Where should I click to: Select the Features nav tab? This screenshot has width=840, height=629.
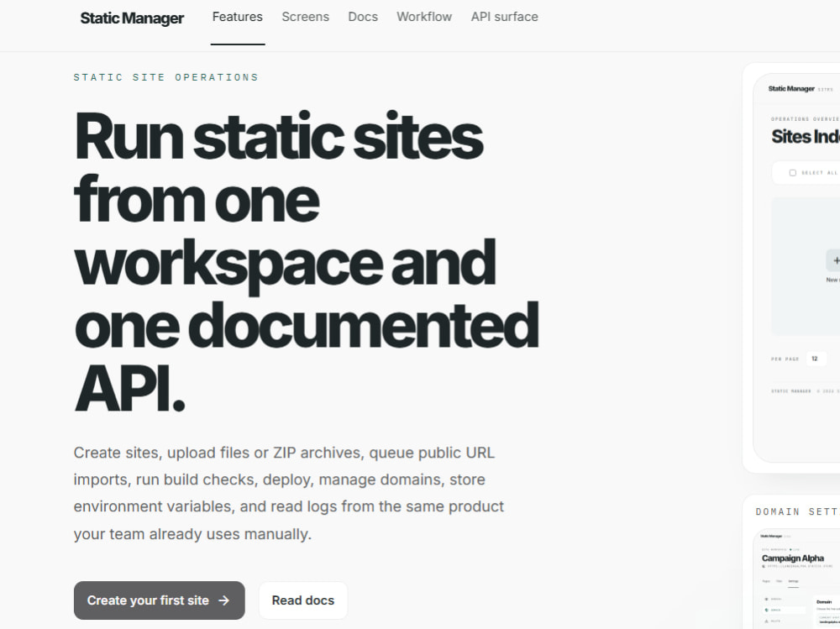(238, 17)
